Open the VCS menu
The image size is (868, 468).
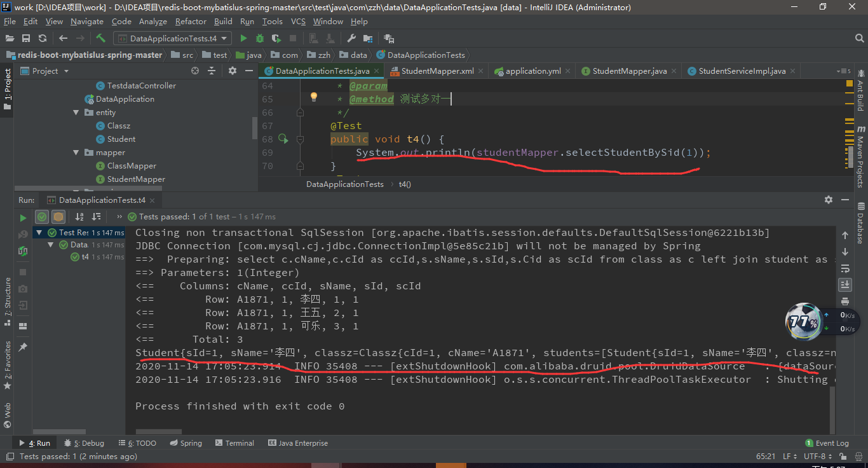tap(298, 21)
